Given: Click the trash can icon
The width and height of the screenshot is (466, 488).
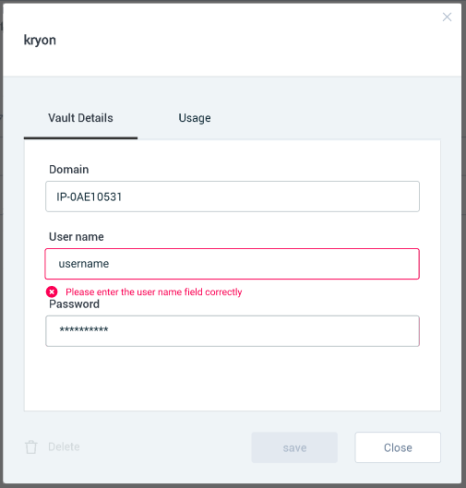Looking at the screenshot, I should click(31, 447).
